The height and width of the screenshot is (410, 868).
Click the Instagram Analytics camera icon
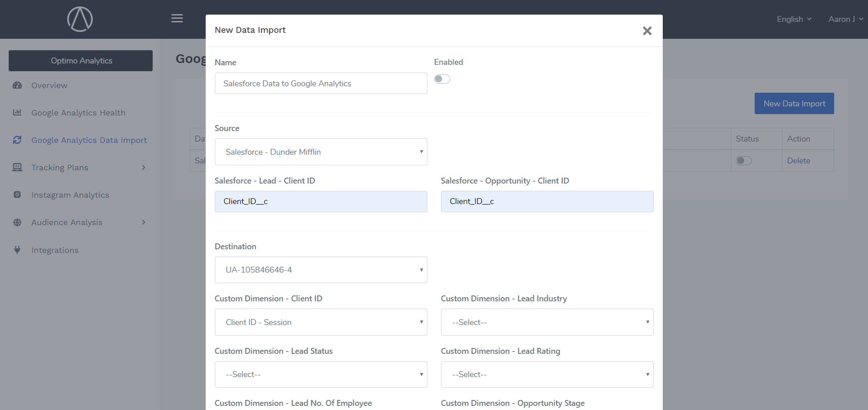pos(17,194)
